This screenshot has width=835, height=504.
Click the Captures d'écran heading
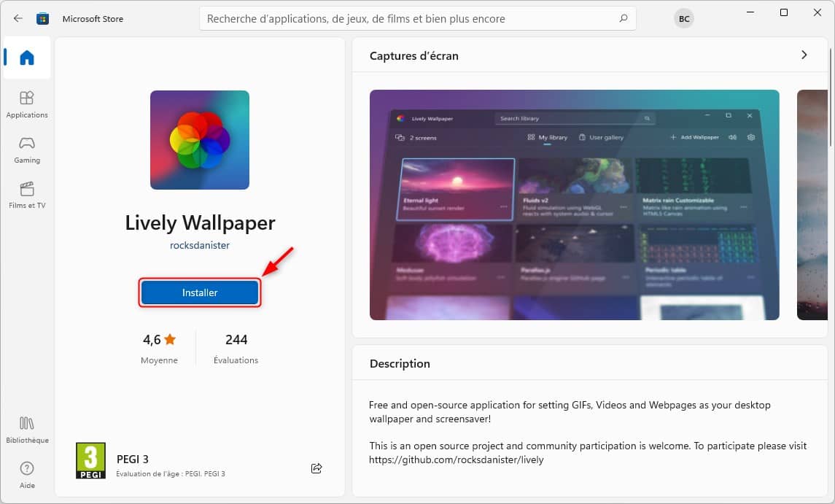[413, 55]
